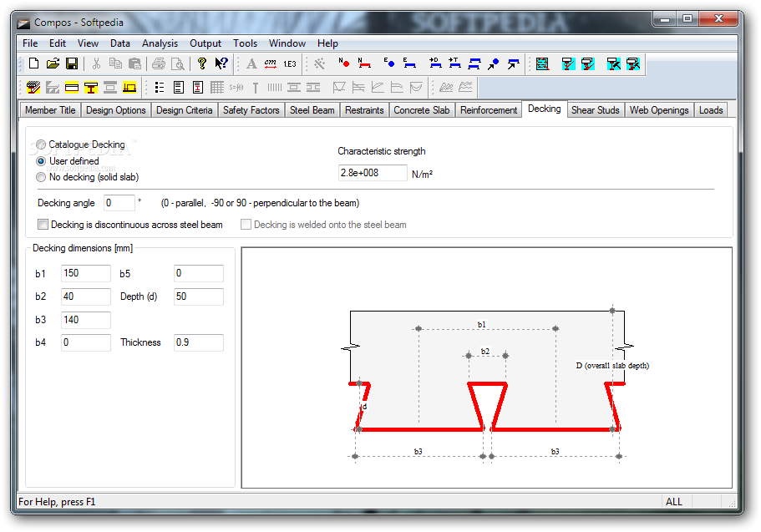Switch to the Steel Beam tab

312,110
